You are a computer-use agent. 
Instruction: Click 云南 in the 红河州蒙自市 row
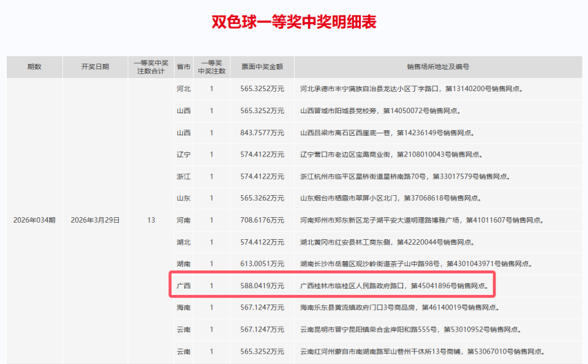184,352
